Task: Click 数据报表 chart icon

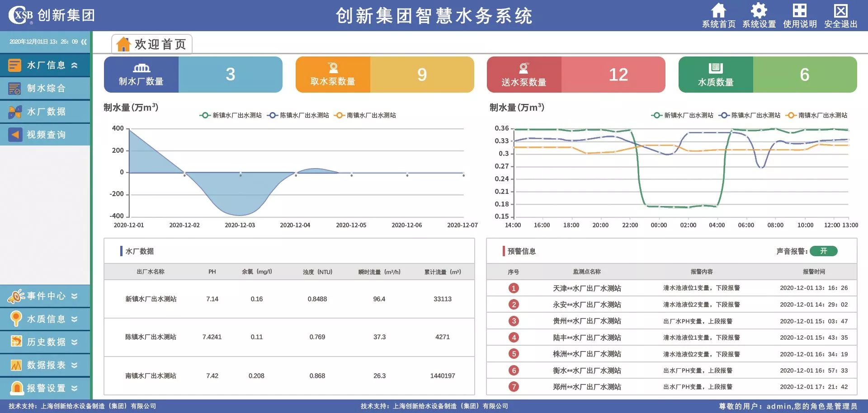Action: 16,365
